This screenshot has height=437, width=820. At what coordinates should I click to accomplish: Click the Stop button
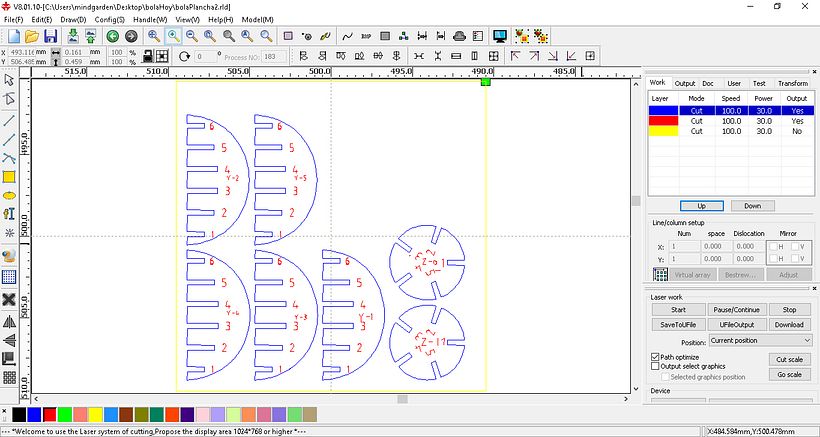[x=789, y=309]
